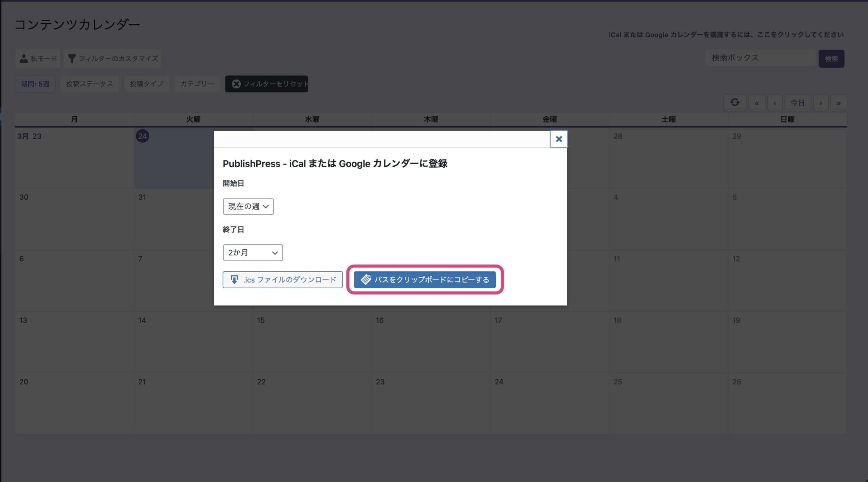Screen dimensions: 868x482
Task: Reset filters with the X icon button
Action: pos(267,84)
